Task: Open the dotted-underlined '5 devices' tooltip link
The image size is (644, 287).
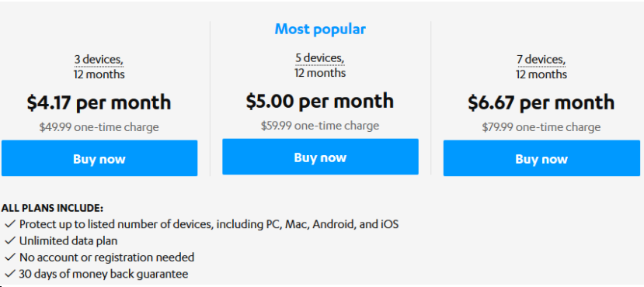Action: pos(319,59)
